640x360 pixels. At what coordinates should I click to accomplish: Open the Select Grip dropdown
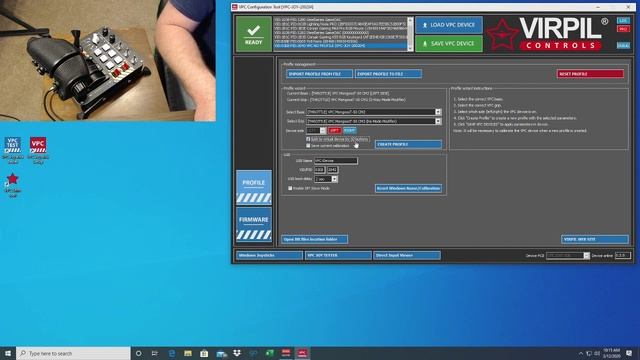coord(438,121)
